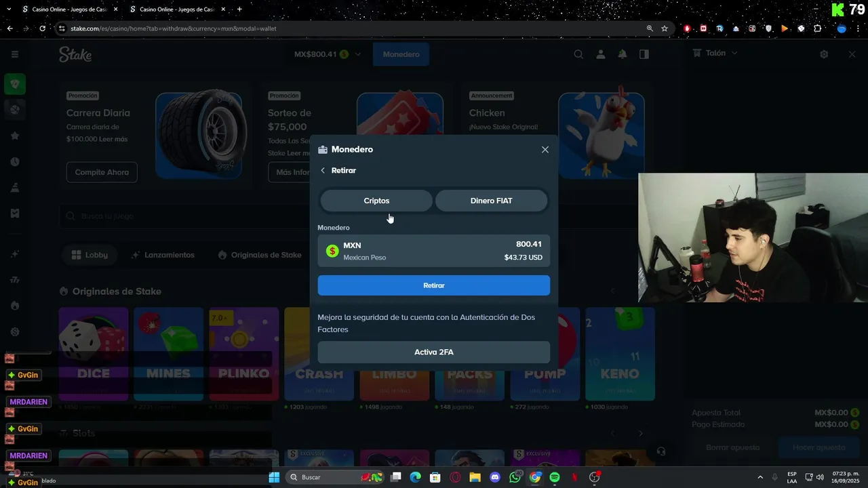Click the Hacer apuesta button

click(818, 447)
